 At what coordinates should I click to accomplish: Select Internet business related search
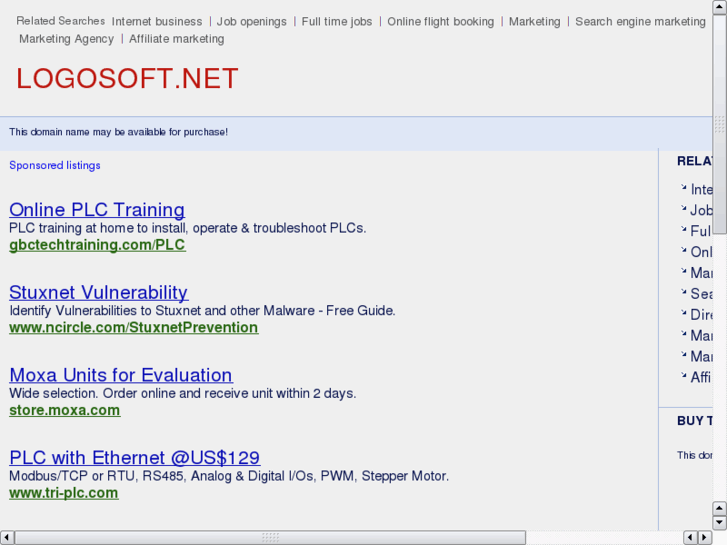(x=157, y=21)
